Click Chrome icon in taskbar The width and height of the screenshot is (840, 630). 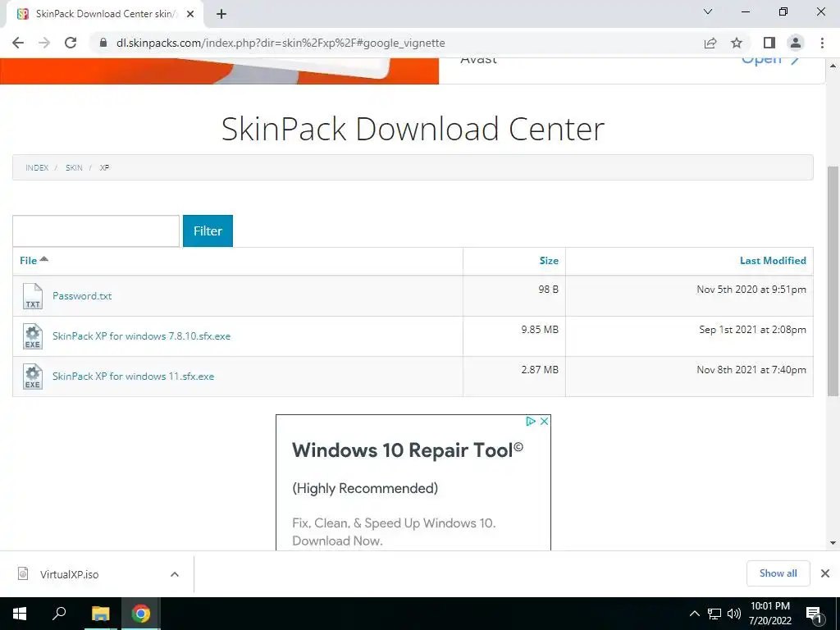[x=141, y=614]
